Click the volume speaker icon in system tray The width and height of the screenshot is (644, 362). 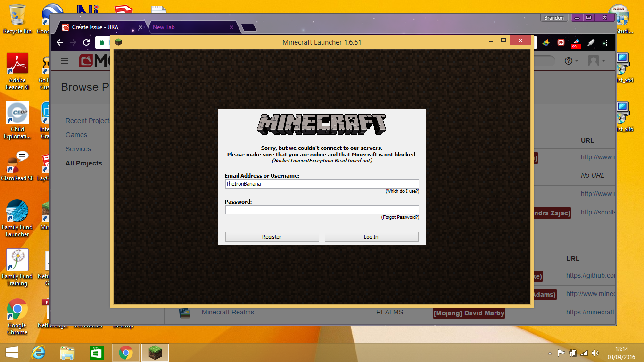pos(595,353)
